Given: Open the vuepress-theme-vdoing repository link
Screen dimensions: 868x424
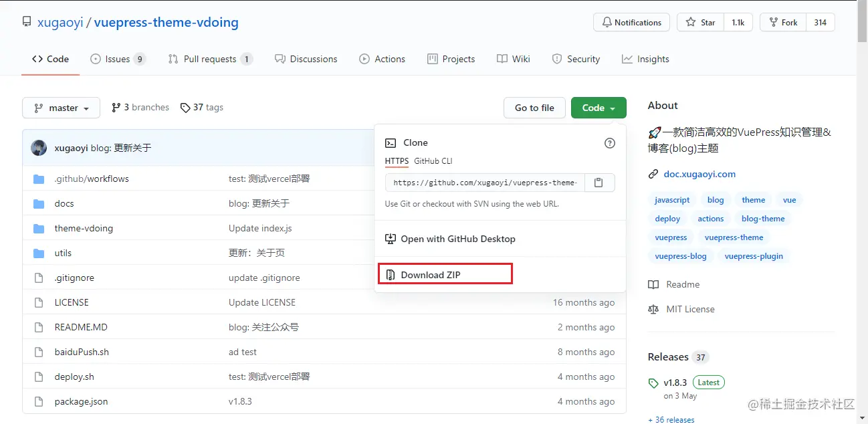Looking at the screenshot, I should [x=167, y=22].
